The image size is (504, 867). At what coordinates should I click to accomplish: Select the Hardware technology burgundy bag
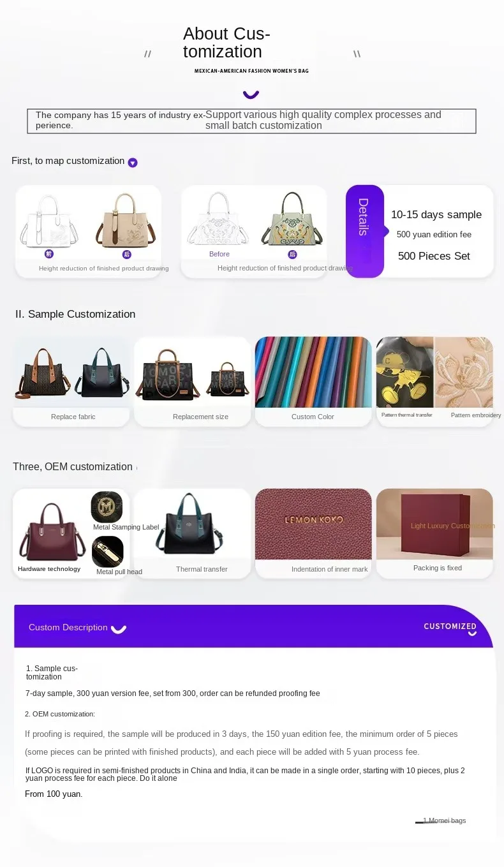tap(51, 530)
